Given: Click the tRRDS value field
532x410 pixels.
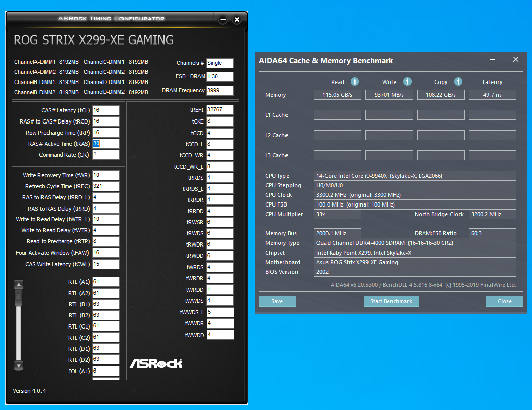Looking at the screenshot, I should (x=220, y=178).
